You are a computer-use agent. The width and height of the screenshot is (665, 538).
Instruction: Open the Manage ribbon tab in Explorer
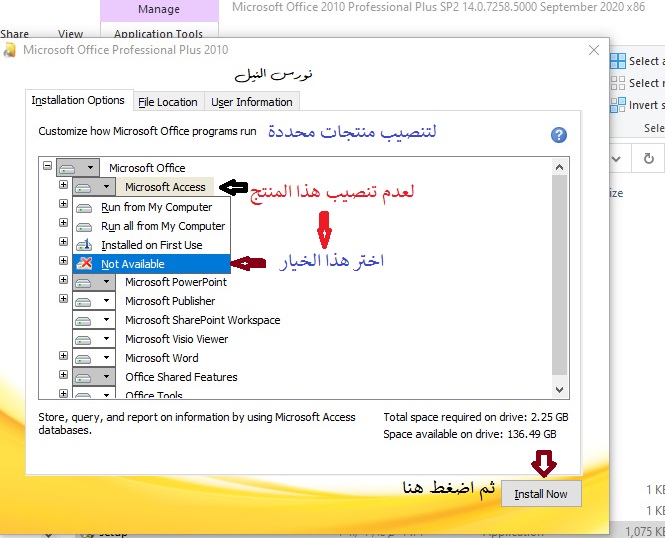coord(159,10)
